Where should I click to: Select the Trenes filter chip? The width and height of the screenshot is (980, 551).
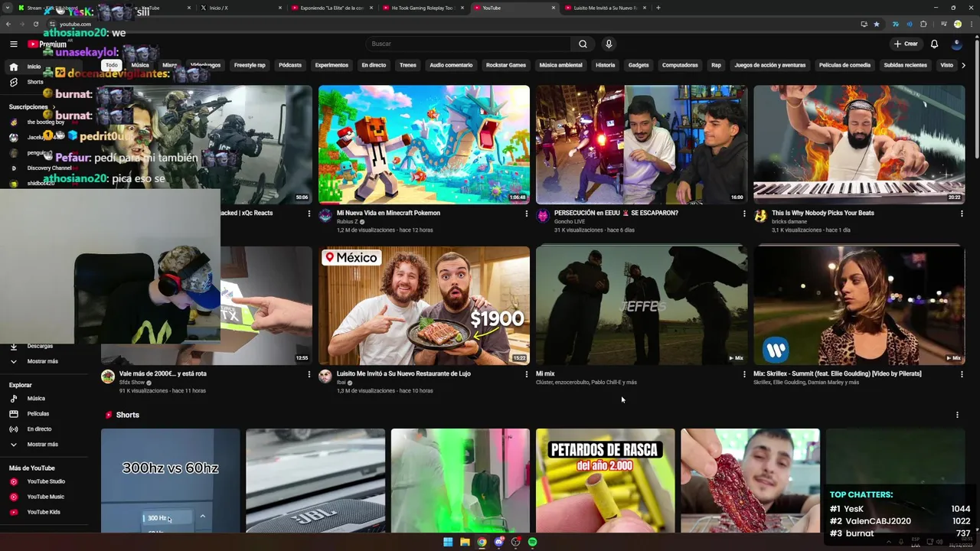(x=408, y=65)
